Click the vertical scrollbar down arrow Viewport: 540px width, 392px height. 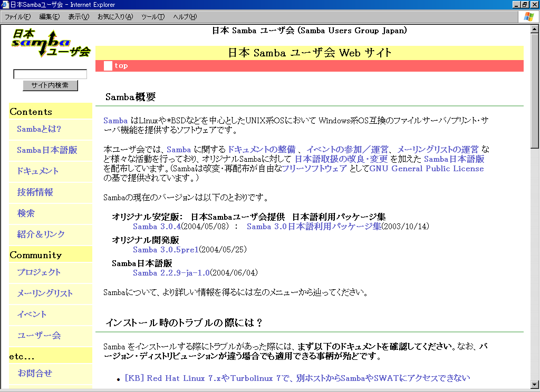[535, 384]
